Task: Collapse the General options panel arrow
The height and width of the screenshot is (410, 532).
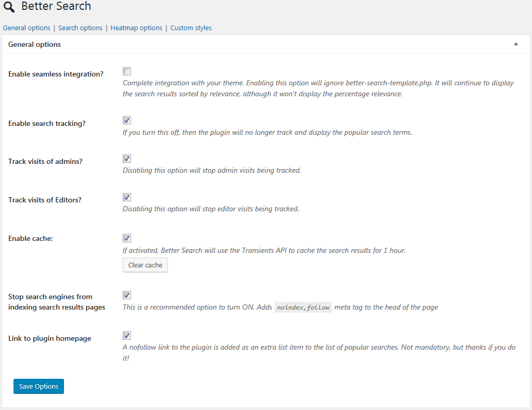Action: [x=516, y=44]
